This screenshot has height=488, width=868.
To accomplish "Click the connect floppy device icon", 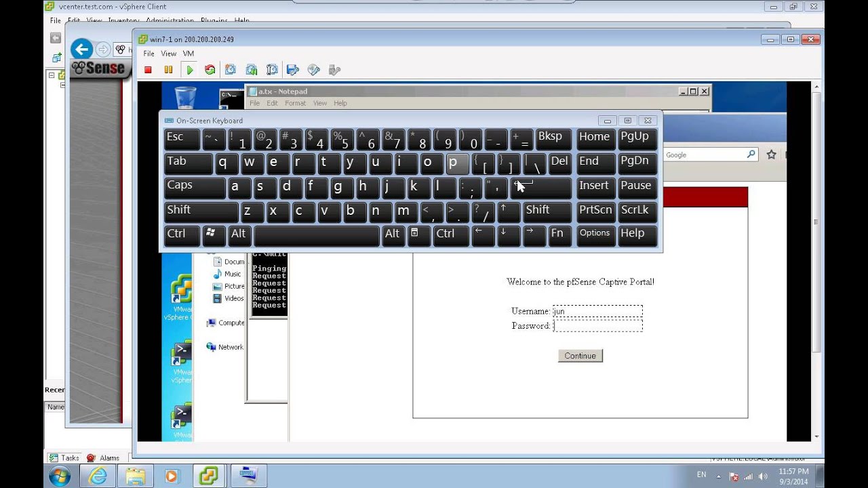I will [x=293, y=70].
